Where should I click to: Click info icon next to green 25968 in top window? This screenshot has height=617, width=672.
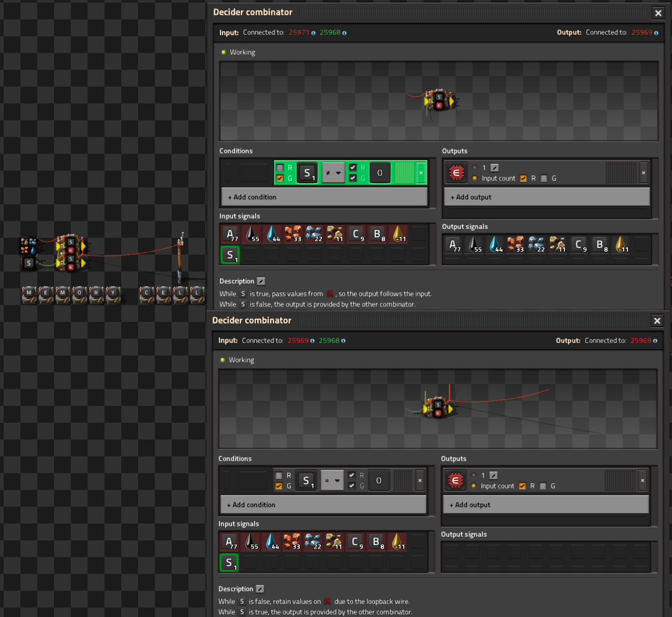click(x=344, y=33)
